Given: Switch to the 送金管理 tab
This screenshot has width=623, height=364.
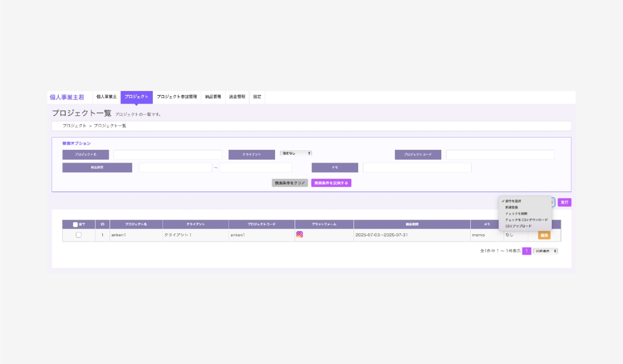Looking at the screenshot, I should point(237,97).
